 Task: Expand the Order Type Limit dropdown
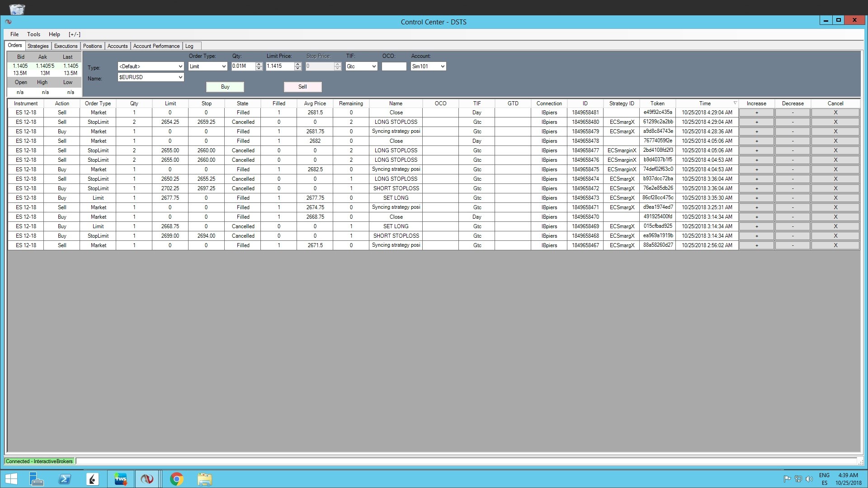coord(223,66)
